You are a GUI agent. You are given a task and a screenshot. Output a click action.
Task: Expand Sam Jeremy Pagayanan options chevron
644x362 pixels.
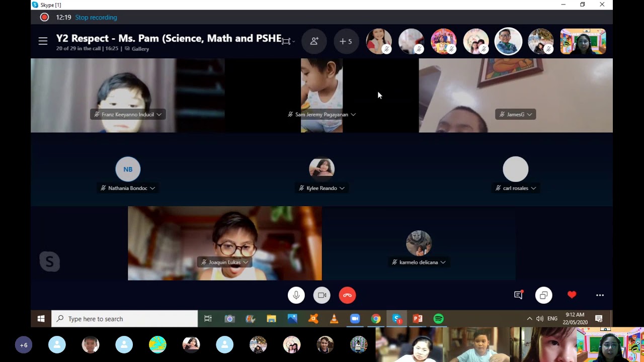(353, 115)
